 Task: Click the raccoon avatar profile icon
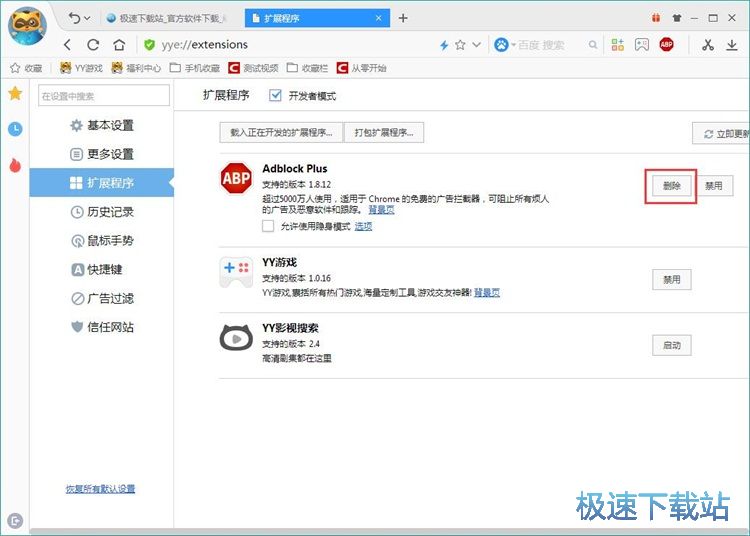tap(28, 26)
